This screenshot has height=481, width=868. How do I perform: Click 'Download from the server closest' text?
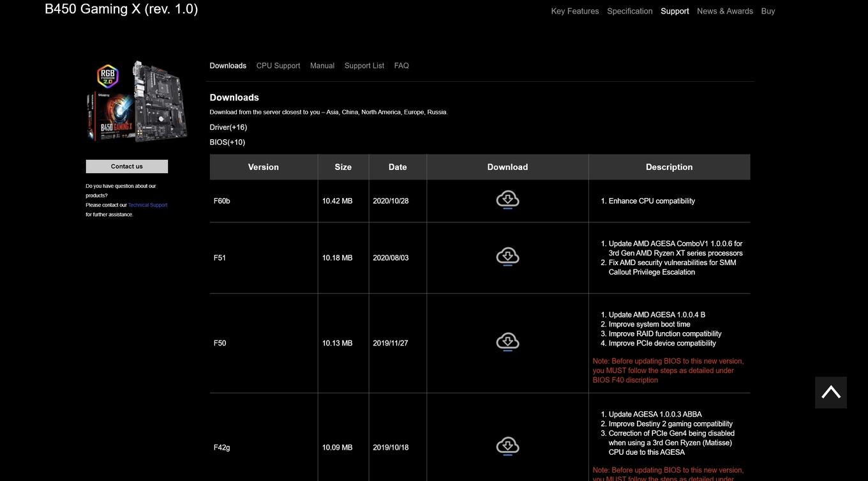329,112
